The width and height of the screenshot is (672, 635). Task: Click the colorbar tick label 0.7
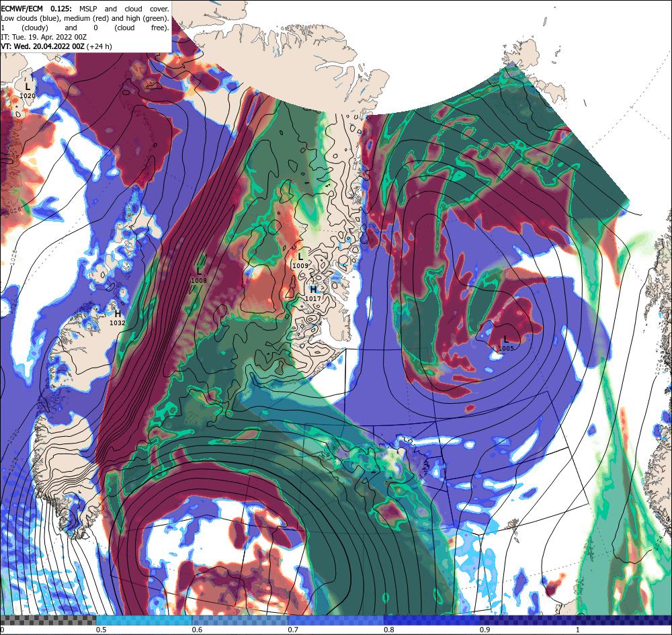tap(293, 630)
